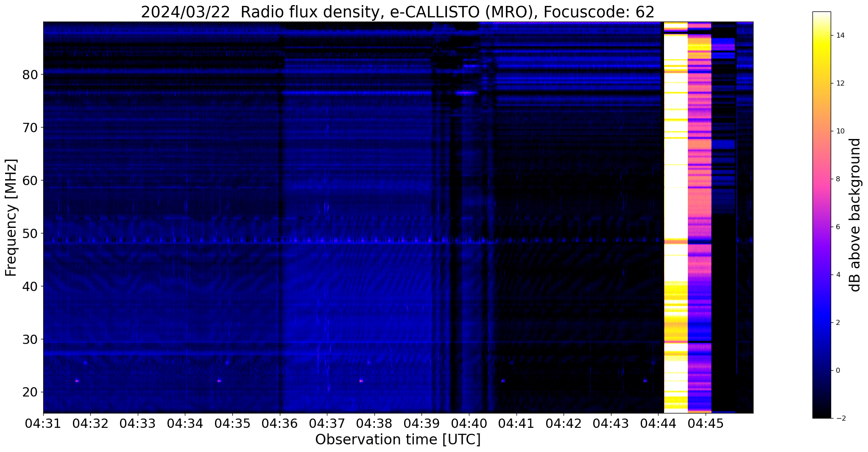
Task: Click the 04:34 time tick label
Action: 185,423
